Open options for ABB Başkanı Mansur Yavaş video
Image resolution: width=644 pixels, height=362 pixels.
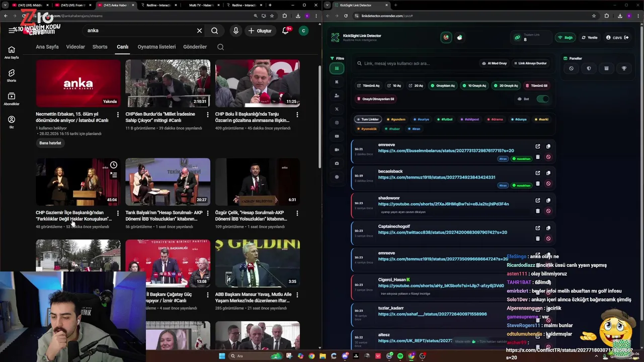[297, 295]
